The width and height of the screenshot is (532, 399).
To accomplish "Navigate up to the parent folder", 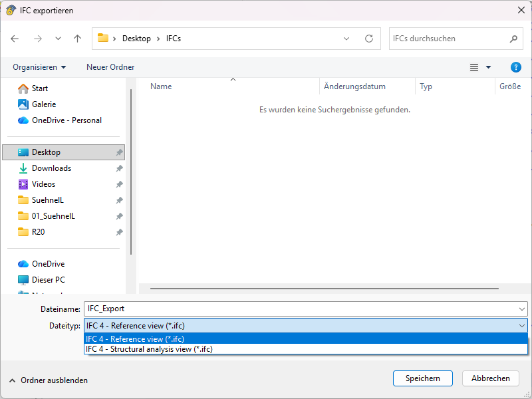I will (x=76, y=39).
